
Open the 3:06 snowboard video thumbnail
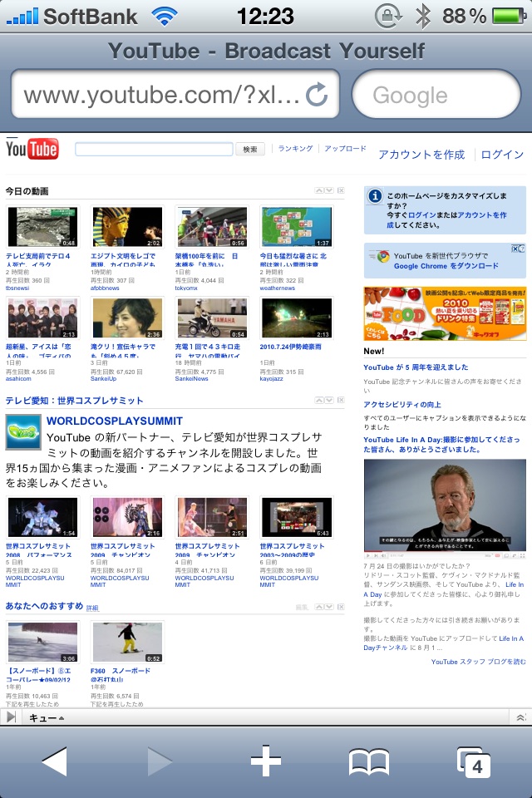pyautogui.click(x=42, y=643)
